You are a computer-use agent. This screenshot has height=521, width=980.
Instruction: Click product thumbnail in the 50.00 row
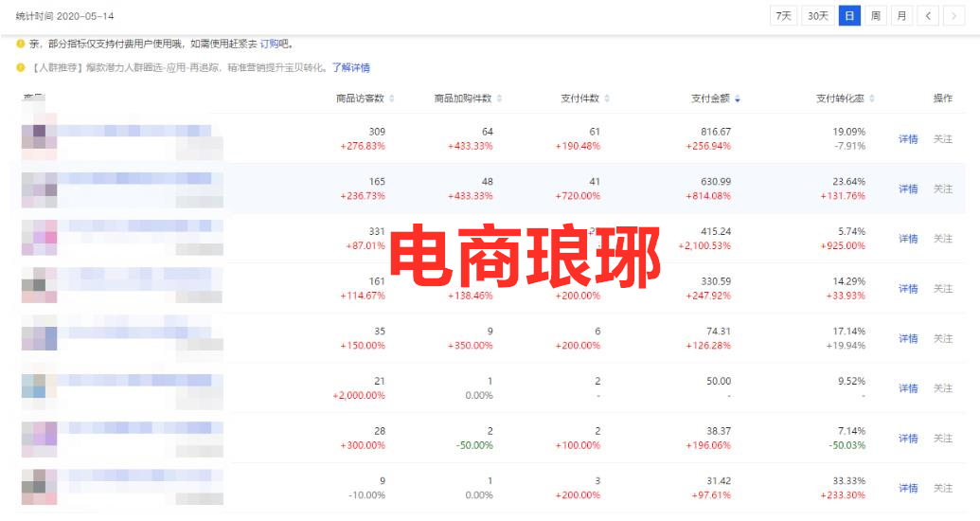point(40,386)
